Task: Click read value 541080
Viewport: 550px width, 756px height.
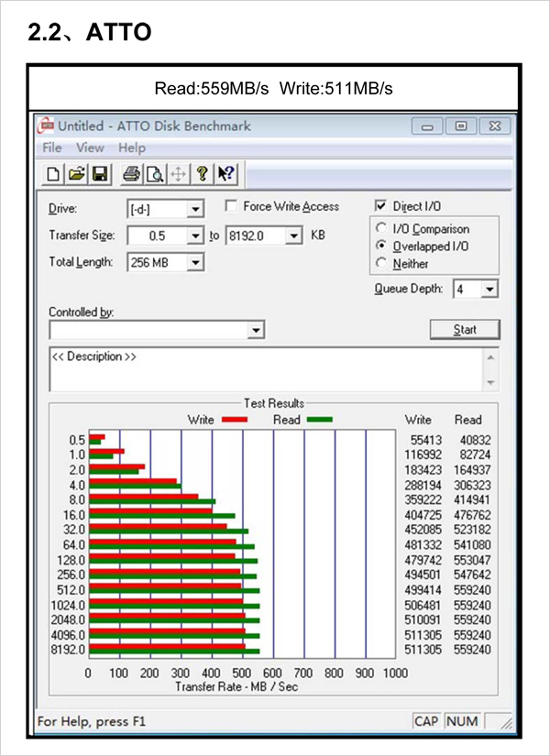Action: pos(472,545)
